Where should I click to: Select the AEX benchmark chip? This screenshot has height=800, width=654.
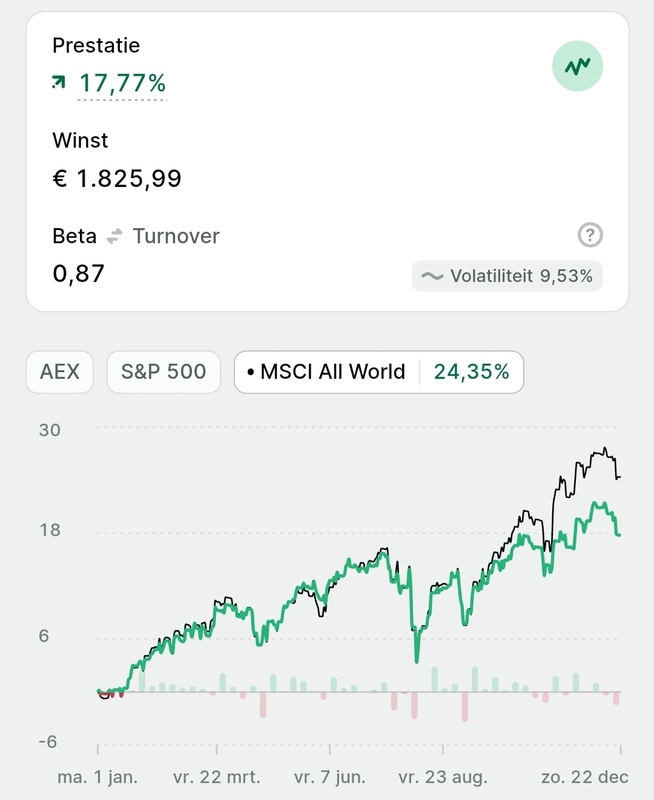[60, 372]
